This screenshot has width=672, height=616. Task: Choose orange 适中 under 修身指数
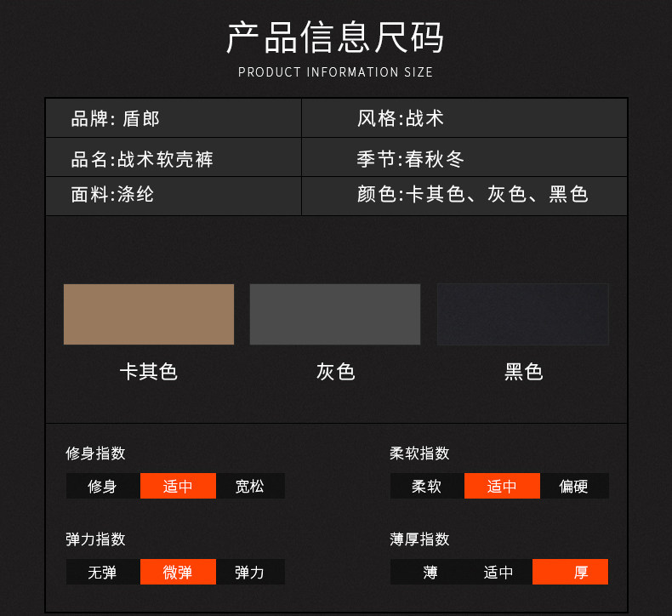click(179, 486)
